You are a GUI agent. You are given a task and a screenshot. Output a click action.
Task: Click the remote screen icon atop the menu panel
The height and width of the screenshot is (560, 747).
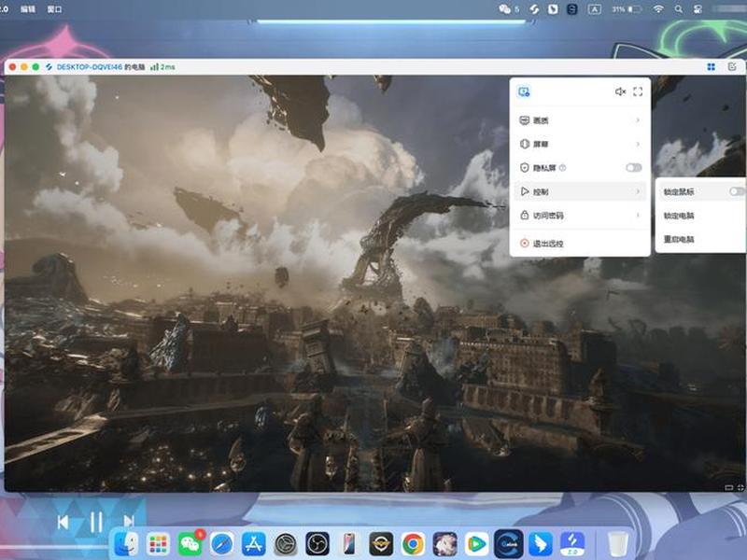coord(524,91)
